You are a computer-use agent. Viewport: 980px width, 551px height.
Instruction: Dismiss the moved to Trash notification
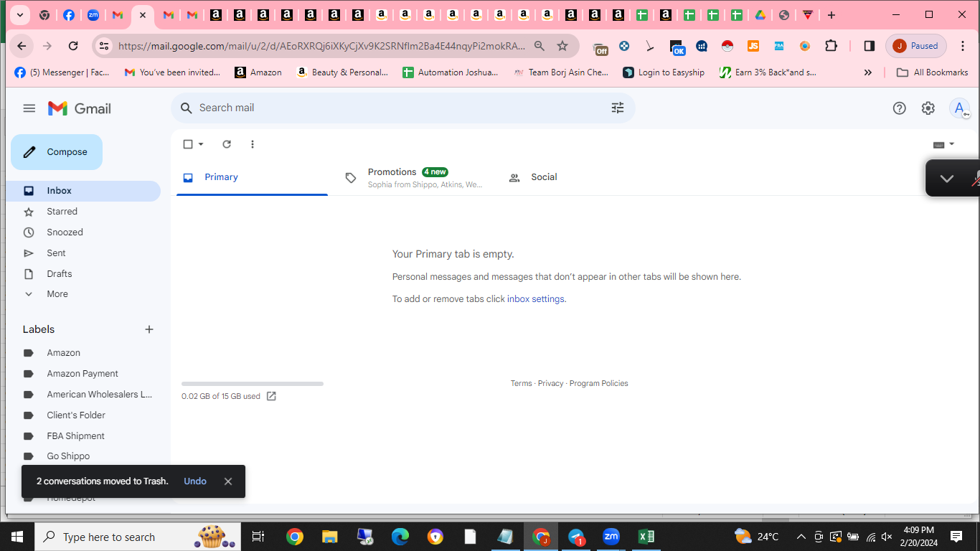(x=228, y=481)
